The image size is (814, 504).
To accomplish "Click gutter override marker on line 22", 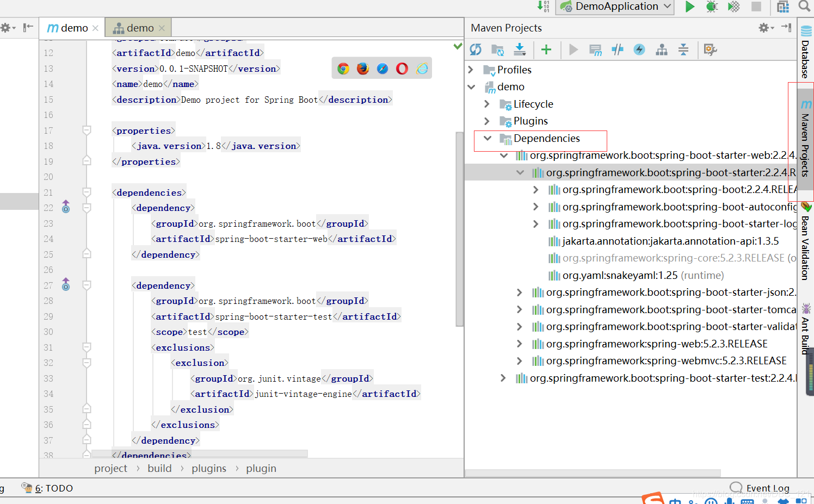I will (66, 207).
